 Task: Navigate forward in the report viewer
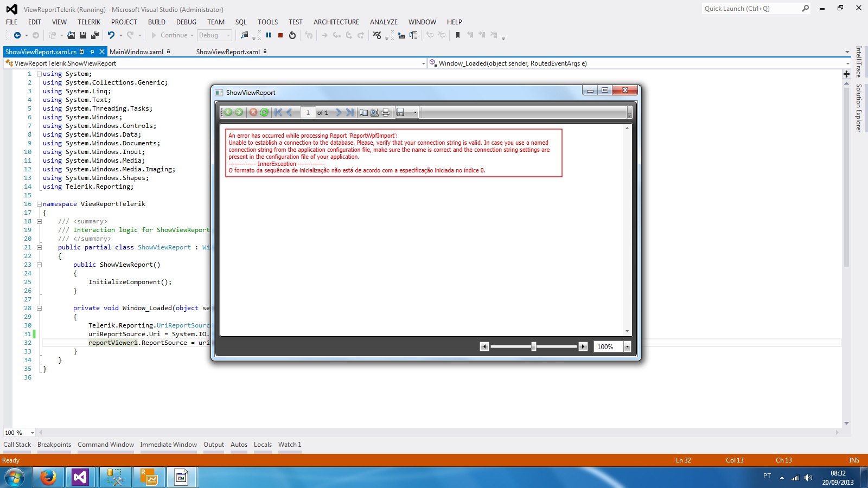pos(239,112)
